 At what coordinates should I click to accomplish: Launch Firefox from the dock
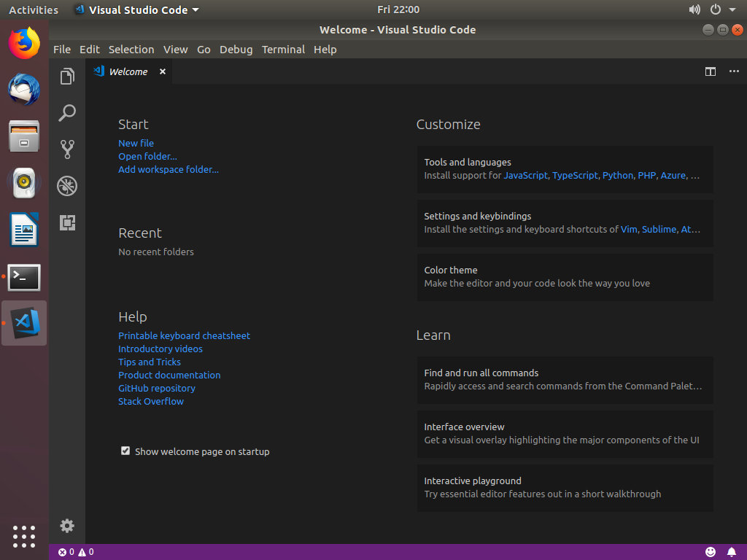click(23, 42)
